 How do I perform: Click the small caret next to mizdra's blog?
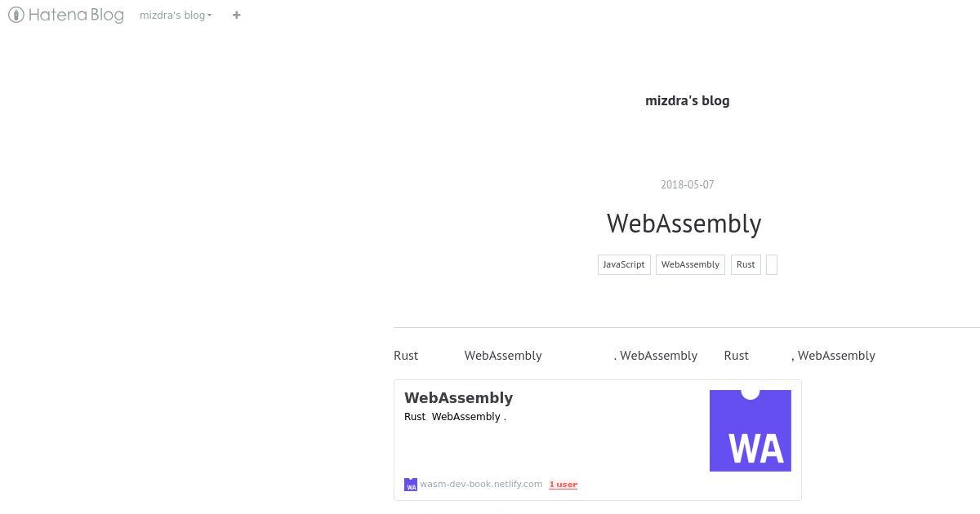(210, 16)
